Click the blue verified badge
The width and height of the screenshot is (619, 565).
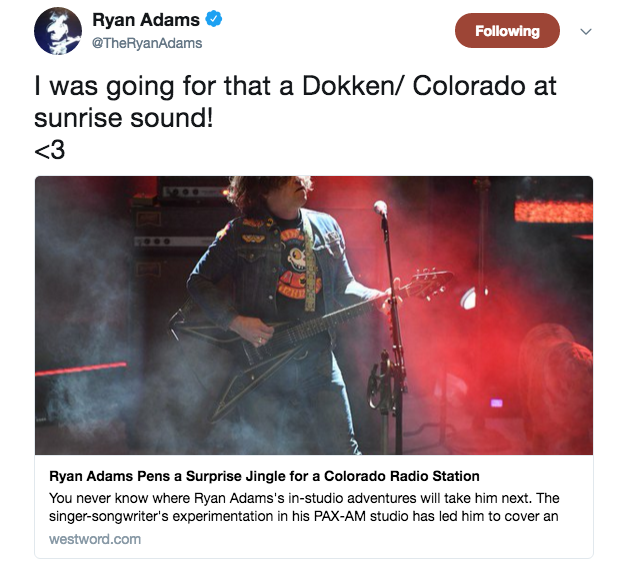coord(214,19)
